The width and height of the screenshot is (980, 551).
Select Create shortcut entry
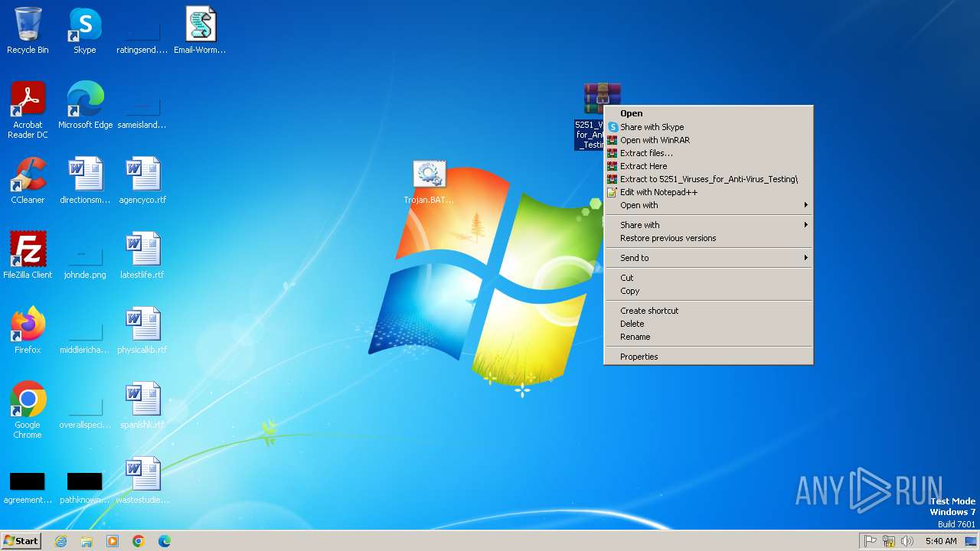pyautogui.click(x=708, y=311)
